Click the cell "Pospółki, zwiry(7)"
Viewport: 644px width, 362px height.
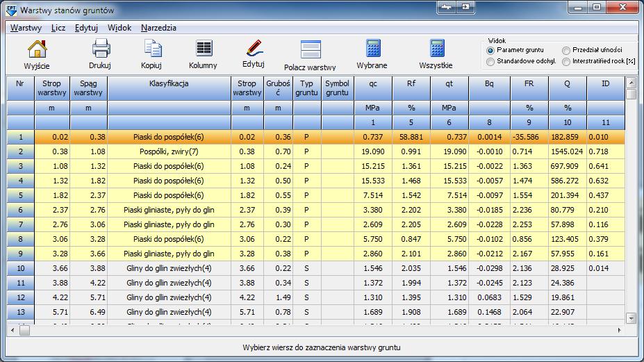[170, 151]
